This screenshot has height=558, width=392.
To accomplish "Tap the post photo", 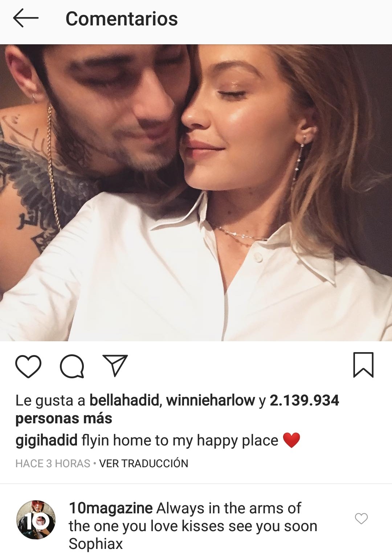I will click(196, 193).
